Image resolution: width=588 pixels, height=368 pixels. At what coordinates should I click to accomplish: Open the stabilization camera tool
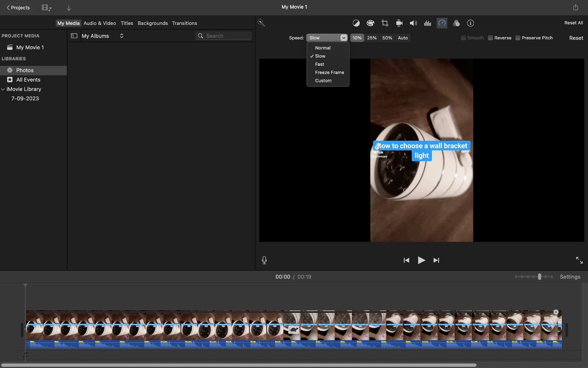point(399,23)
